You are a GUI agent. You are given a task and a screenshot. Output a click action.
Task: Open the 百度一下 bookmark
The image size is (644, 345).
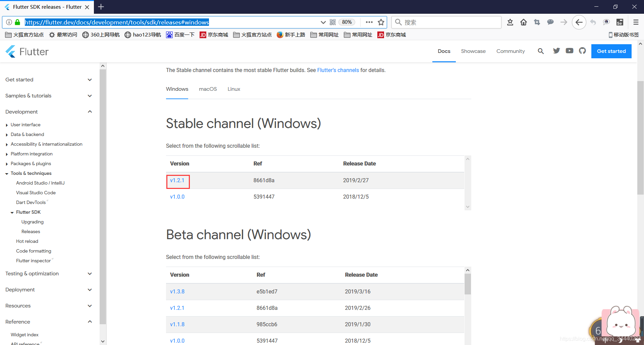tap(180, 35)
